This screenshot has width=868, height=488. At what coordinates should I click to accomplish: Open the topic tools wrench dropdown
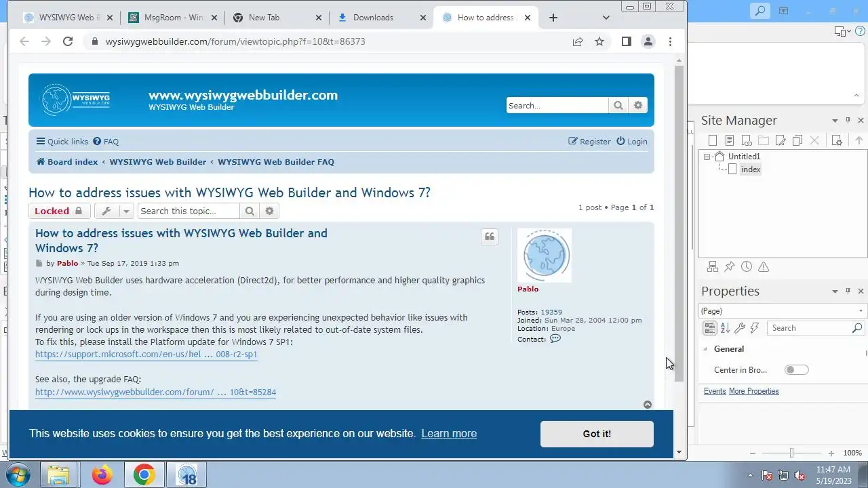pyautogui.click(x=113, y=211)
